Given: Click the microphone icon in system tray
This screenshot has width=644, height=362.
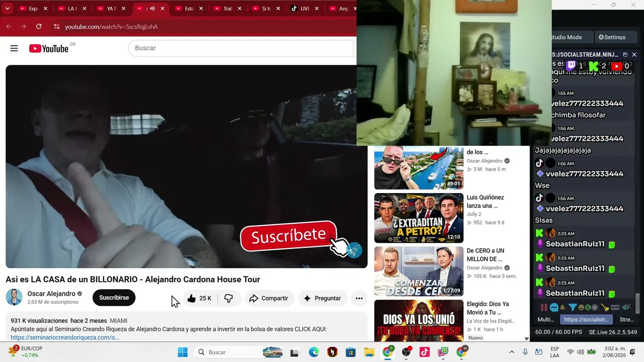Looking at the screenshot, I should tap(525, 352).
